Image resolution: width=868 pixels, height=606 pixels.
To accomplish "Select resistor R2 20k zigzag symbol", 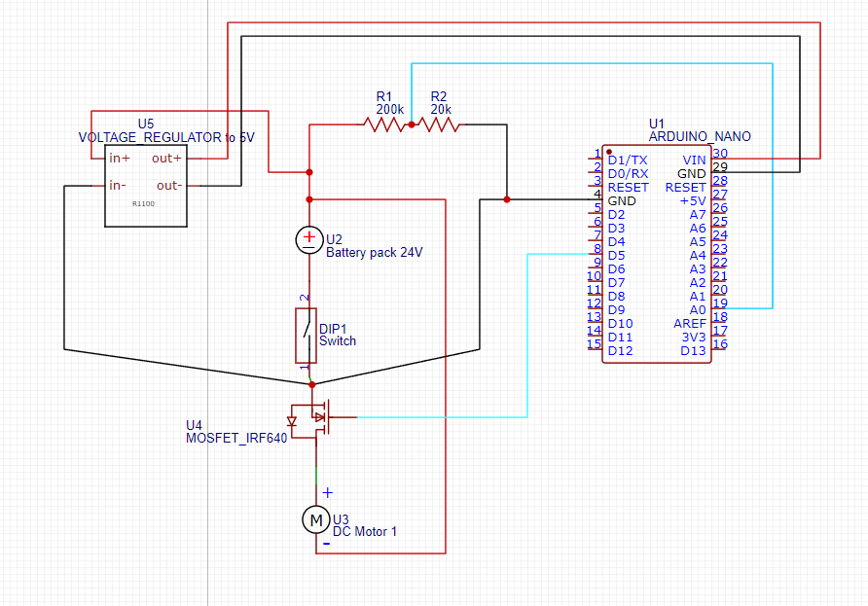I will point(439,125).
